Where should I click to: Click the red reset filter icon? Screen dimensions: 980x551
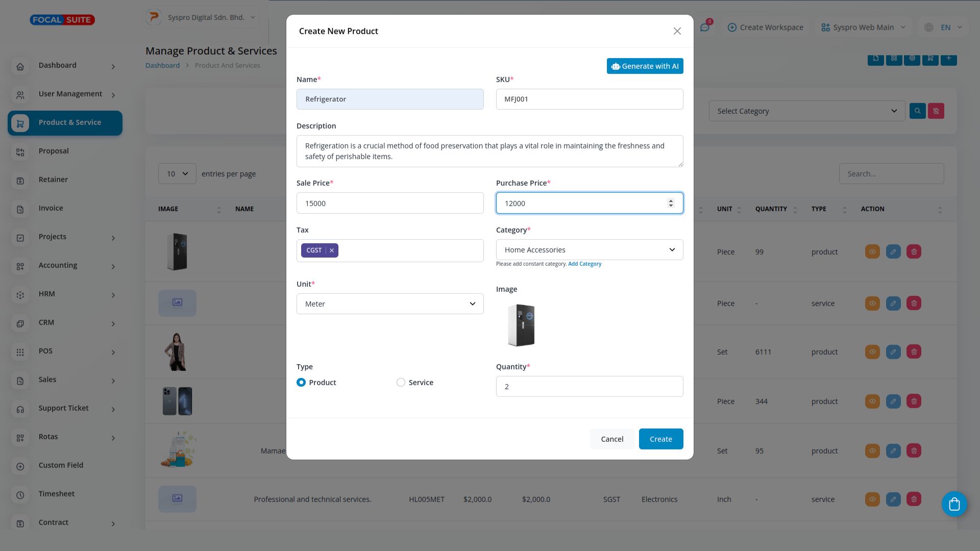936,111
